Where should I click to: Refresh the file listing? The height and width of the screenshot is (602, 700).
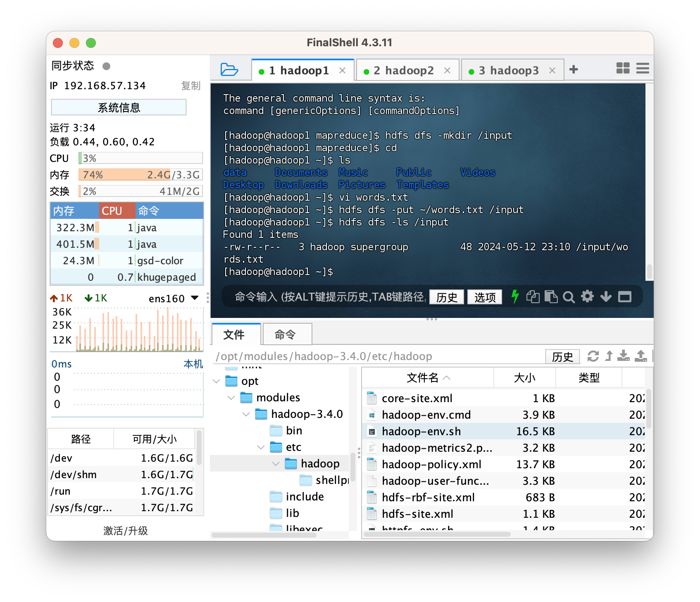click(x=593, y=356)
